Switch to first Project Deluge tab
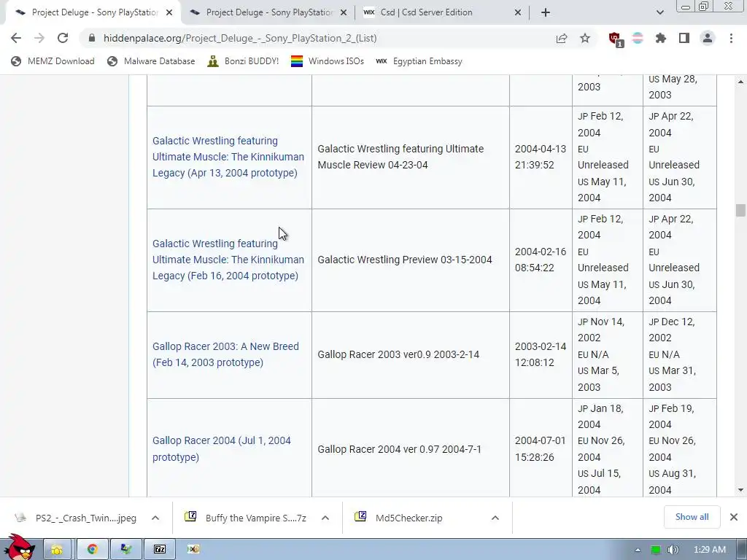 [93, 13]
